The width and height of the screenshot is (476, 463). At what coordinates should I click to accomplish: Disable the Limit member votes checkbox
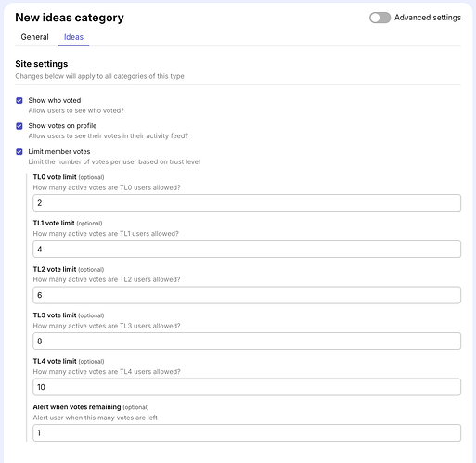[19, 151]
